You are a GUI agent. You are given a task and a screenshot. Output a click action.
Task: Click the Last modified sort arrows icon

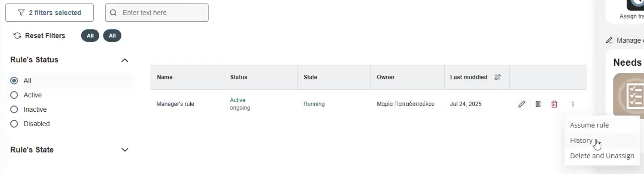(498, 77)
